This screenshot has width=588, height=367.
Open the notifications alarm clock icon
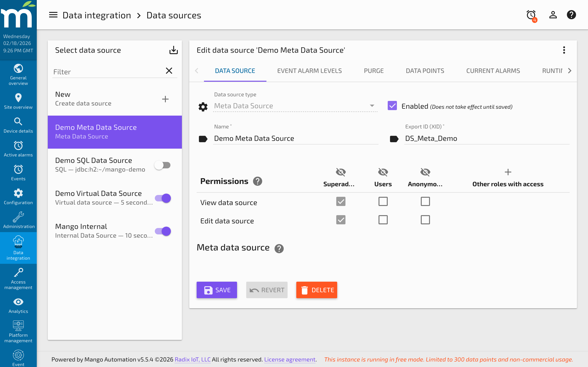pos(531,15)
